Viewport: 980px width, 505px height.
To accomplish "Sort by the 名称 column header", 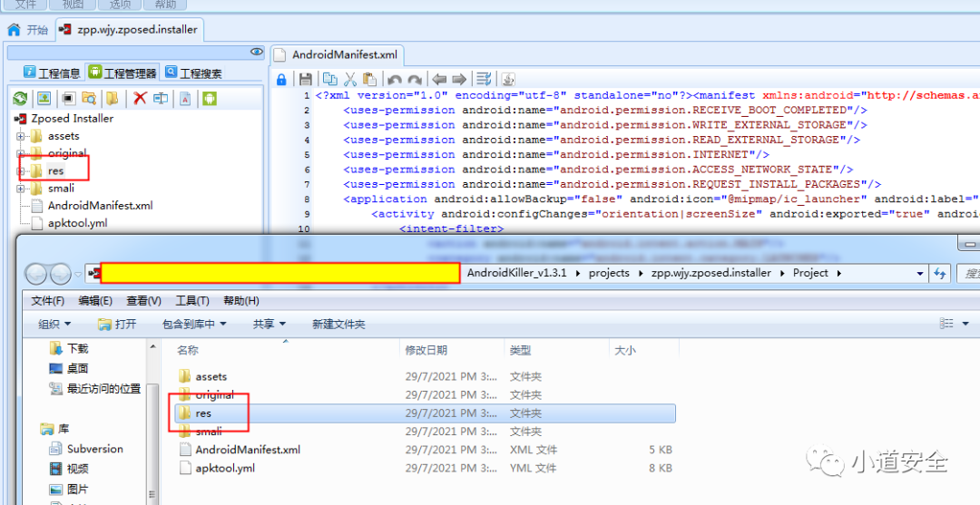I will 280,350.
